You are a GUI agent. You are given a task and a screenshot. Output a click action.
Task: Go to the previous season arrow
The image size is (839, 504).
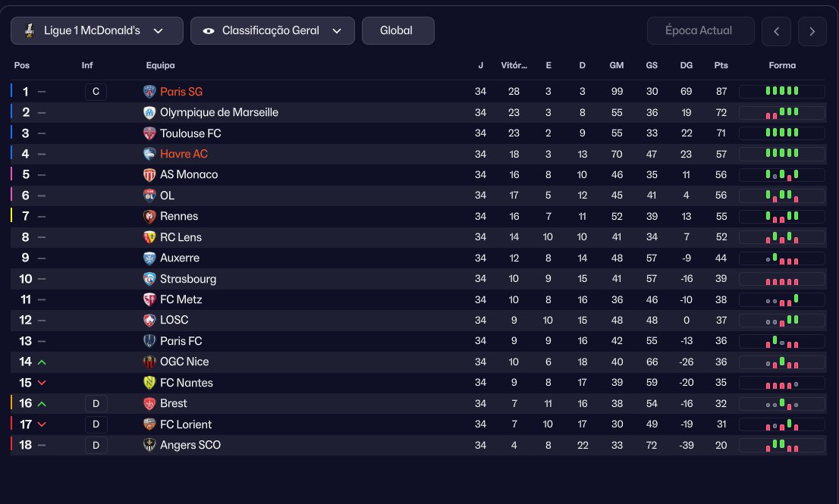click(776, 32)
